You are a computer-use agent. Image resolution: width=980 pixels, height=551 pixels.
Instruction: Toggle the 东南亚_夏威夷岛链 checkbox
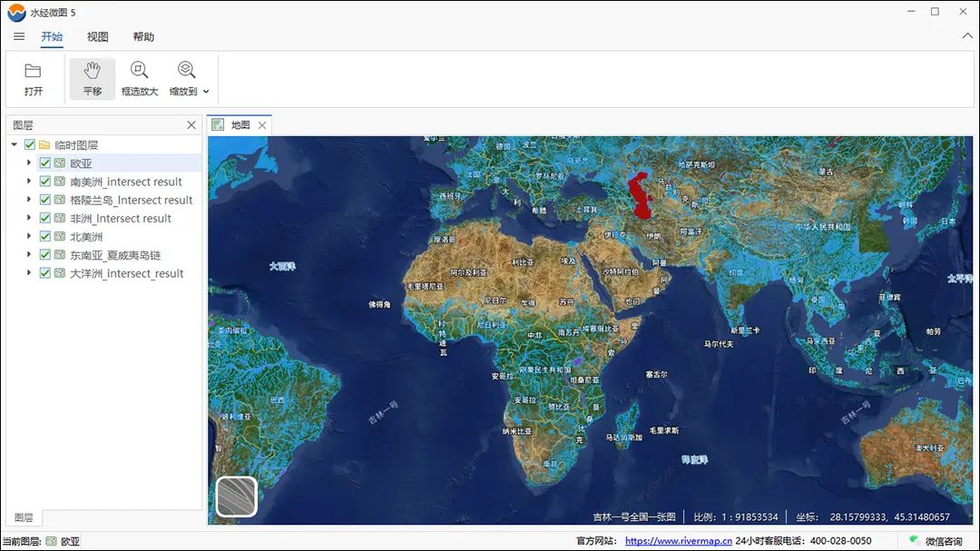pos(45,254)
